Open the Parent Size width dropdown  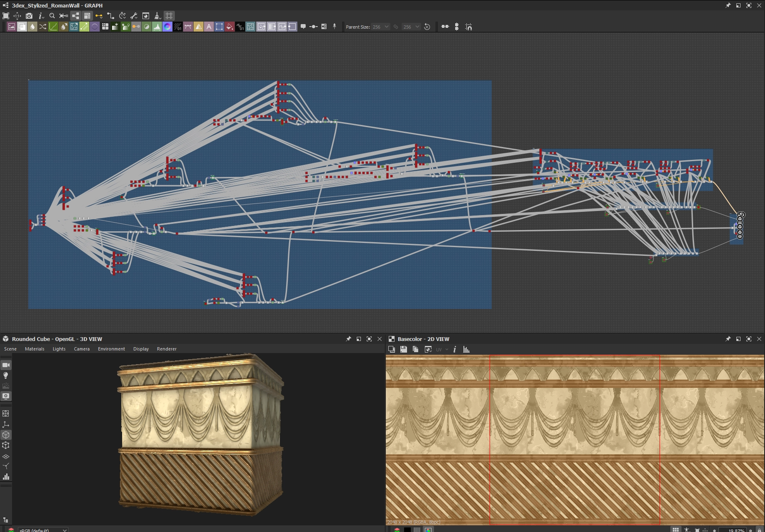(380, 27)
